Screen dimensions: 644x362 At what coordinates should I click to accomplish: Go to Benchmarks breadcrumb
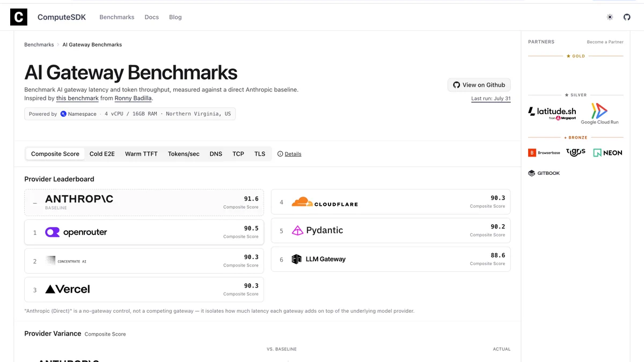[39, 45]
